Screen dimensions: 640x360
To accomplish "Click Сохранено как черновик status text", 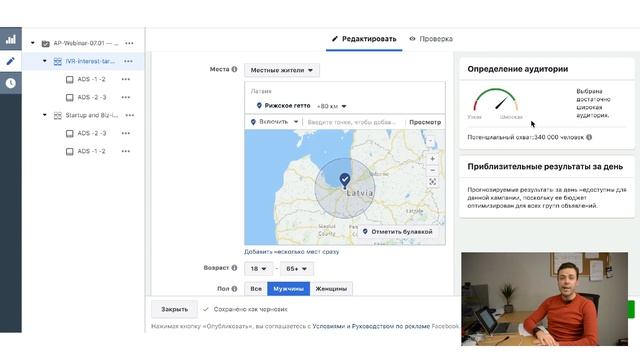I will coord(250,309).
